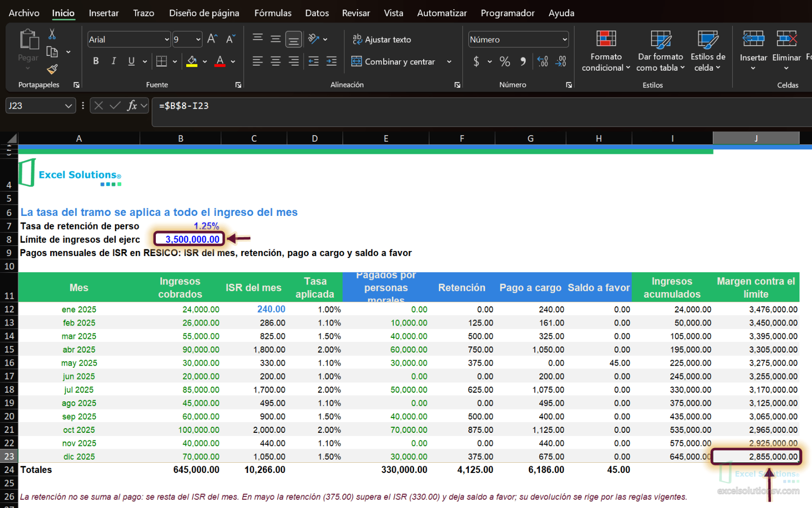
Task: Click the borders icon
Action: [161, 61]
